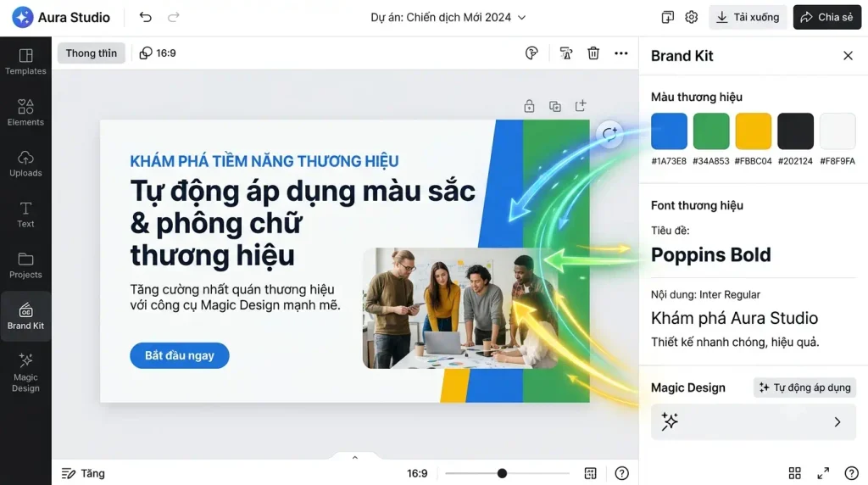The width and height of the screenshot is (868, 485).
Task: Open the project name dropdown
Action: 448,17
